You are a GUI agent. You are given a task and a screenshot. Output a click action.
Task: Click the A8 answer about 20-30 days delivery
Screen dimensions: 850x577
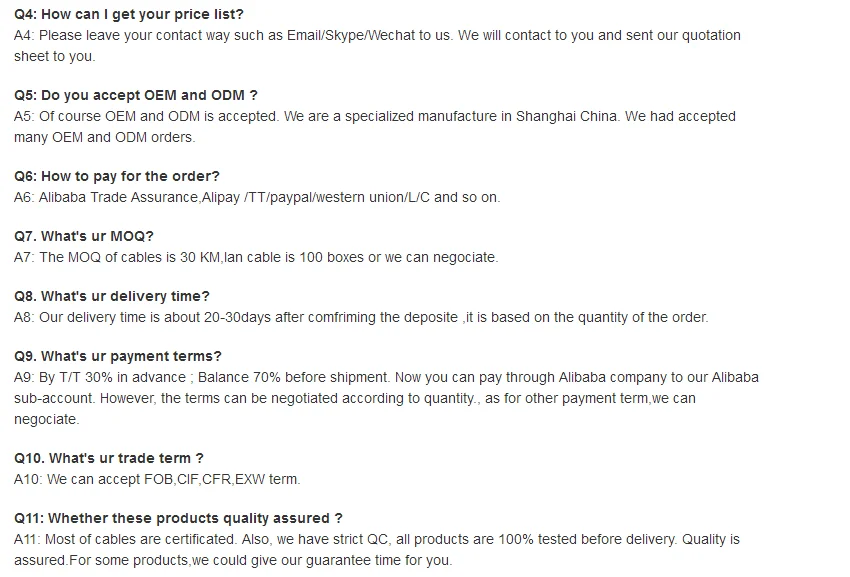click(x=360, y=317)
